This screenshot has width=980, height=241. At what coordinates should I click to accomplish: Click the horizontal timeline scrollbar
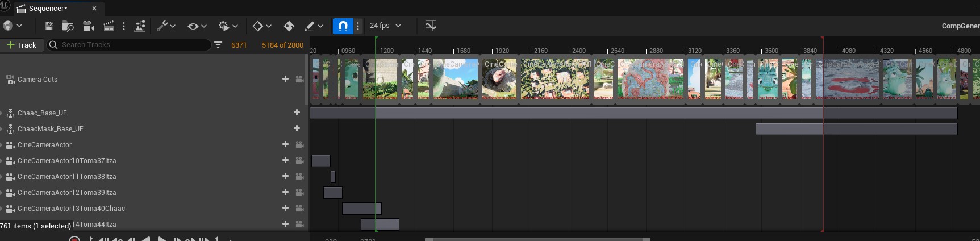point(537,239)
